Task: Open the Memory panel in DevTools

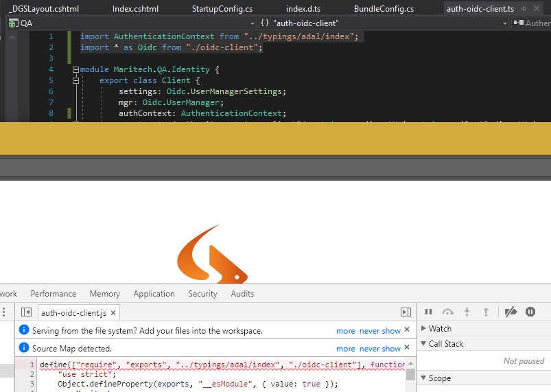Action: tap(105, 294)
